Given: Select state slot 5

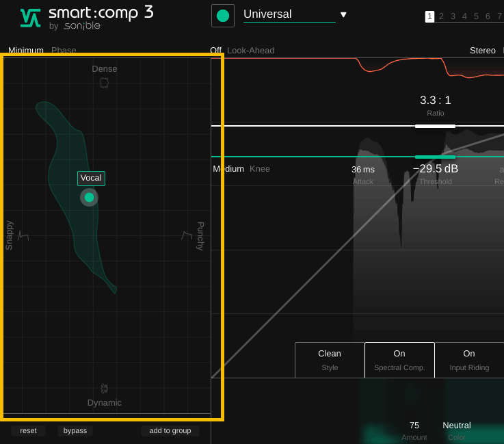Looking at the screenshot, I should (x=476, y=16).
